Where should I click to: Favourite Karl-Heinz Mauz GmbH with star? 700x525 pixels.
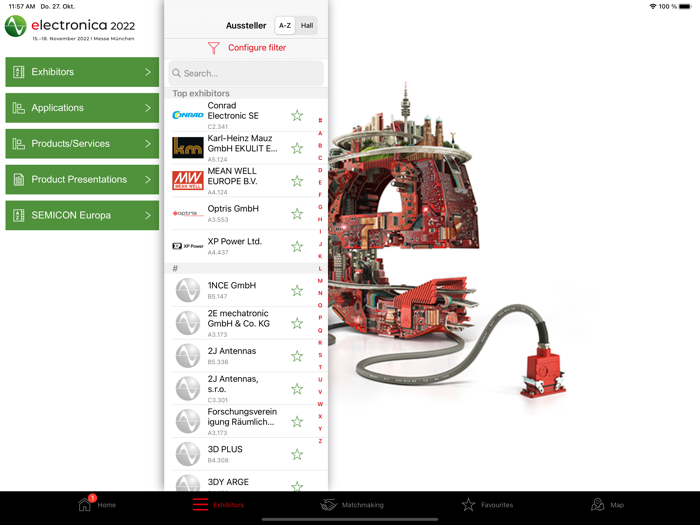[x=297, y=148]
